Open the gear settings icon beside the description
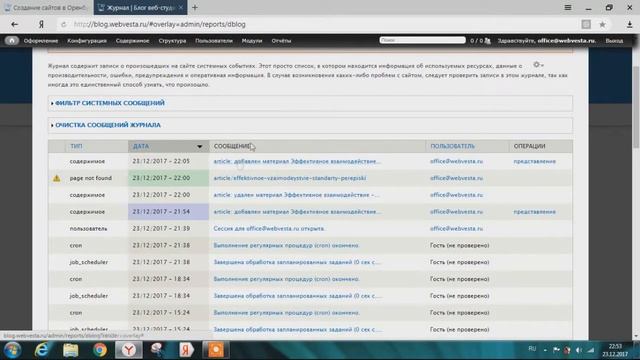Screen dimensions: 640x360 pyautogui.click(x=538, y=64)
